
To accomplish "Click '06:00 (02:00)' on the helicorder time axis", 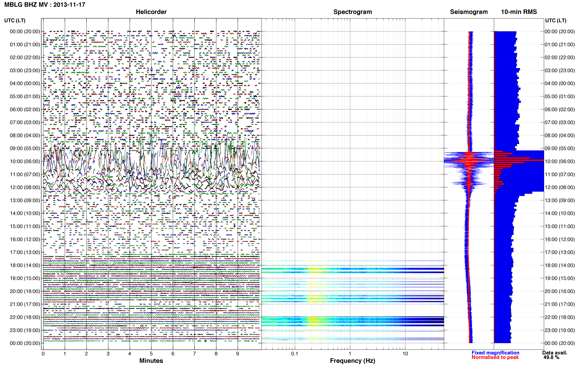I will coord(25,110).
